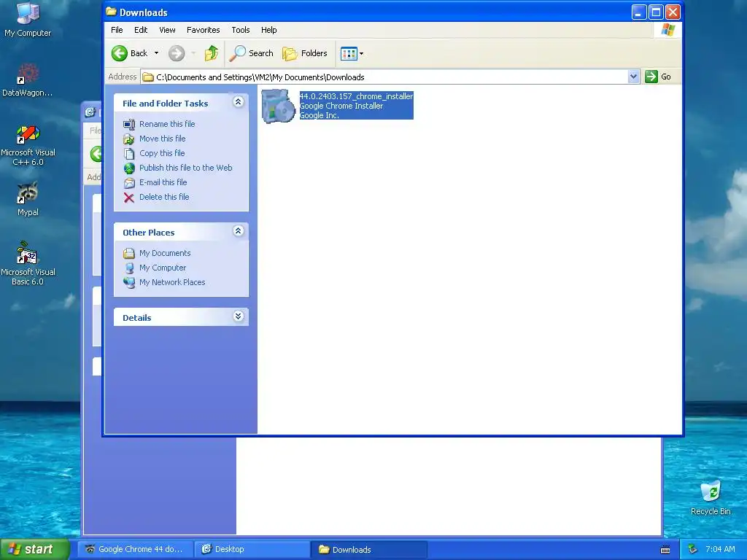Click the Start button
Viewport: 747px width, 560px height.
coord(34,549)
